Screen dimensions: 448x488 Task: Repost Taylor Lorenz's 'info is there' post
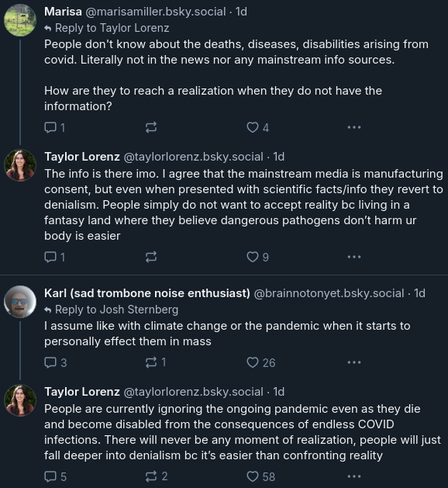tap(151, 257)
